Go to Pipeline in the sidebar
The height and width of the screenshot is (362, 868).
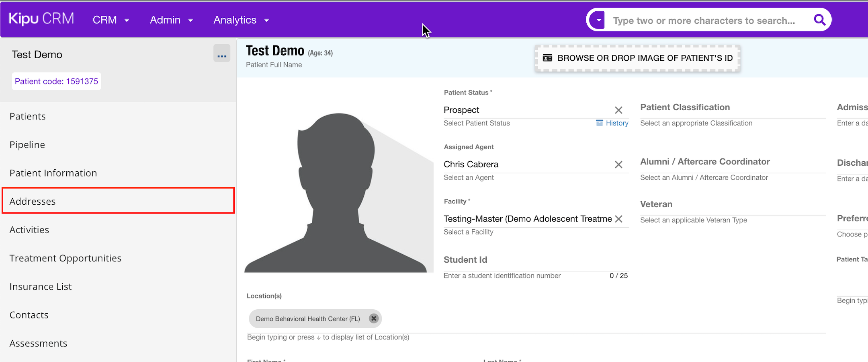point(118,145)
